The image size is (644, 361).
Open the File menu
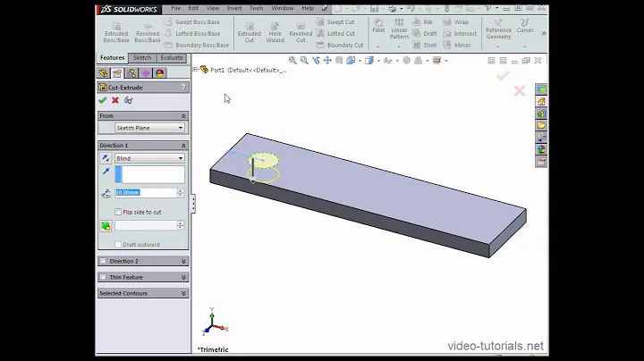(176, 8)
